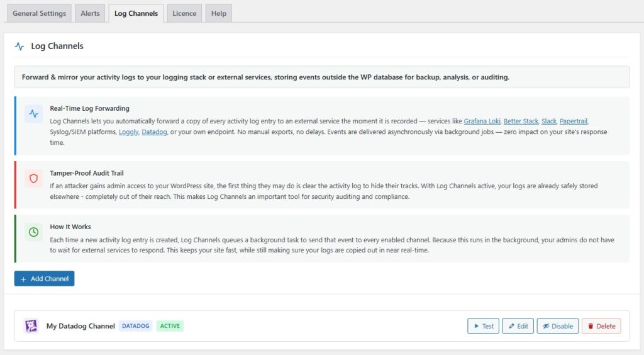
Task: Click the Log Channels page heading
Action: [57, 46]
